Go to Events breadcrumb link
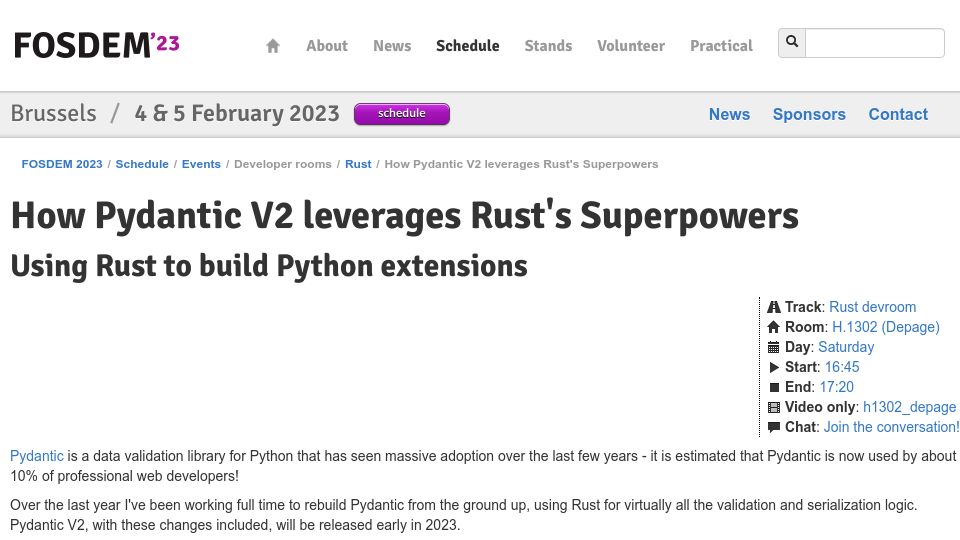The width and height of the screenshot is (960, 540). [201, 164]
